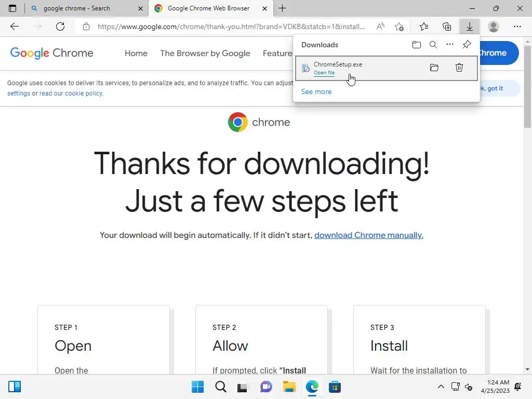The width and height of the screenshot is (532, 399).
Task: Open Widgets panel on taskbar
Action: (x=15, y=387)
